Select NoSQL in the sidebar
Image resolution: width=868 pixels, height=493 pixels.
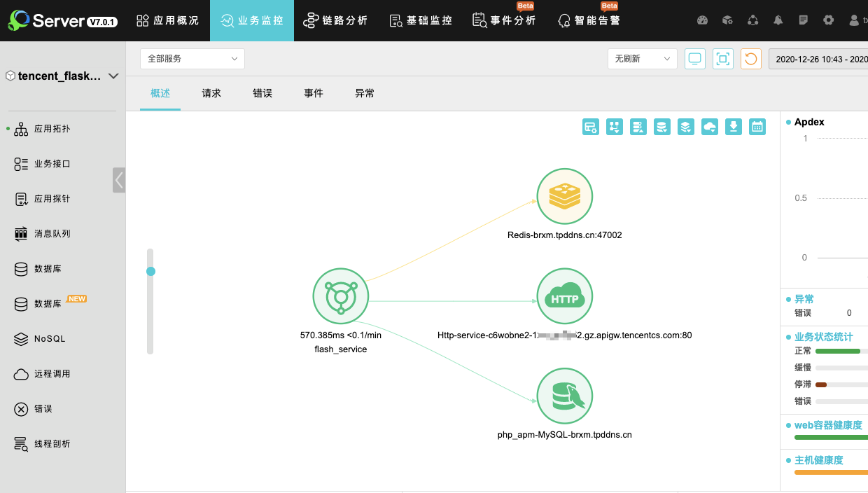pos(50,339)
